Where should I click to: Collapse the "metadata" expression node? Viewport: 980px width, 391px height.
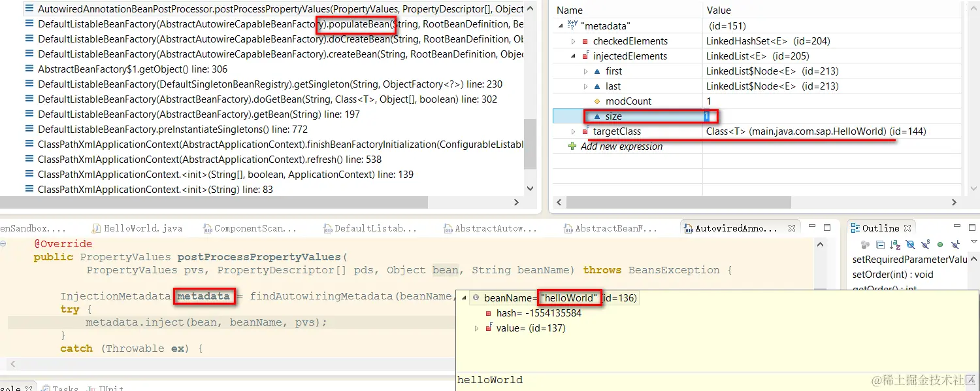(561, 25)
